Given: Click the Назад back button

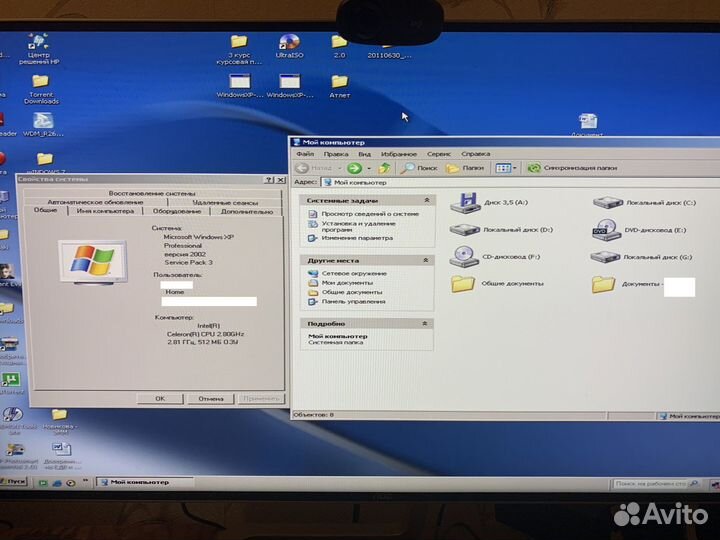Looking at the screenshot, I should pyautogui.click(x=314, y=168).
